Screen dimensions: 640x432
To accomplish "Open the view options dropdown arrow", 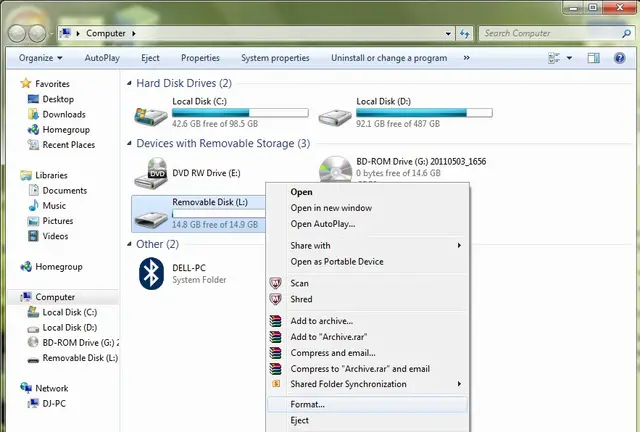I will point(569,58).
